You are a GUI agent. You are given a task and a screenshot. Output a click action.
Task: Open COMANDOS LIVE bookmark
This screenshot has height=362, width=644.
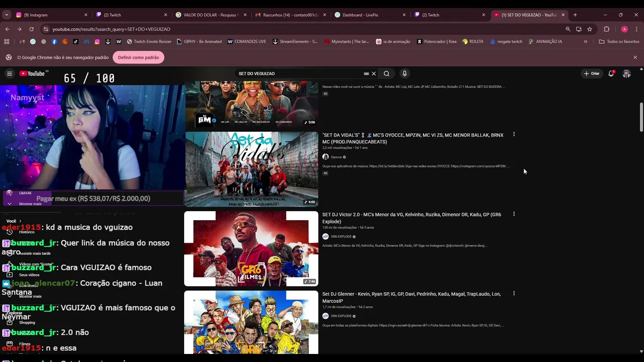(247, 42)
